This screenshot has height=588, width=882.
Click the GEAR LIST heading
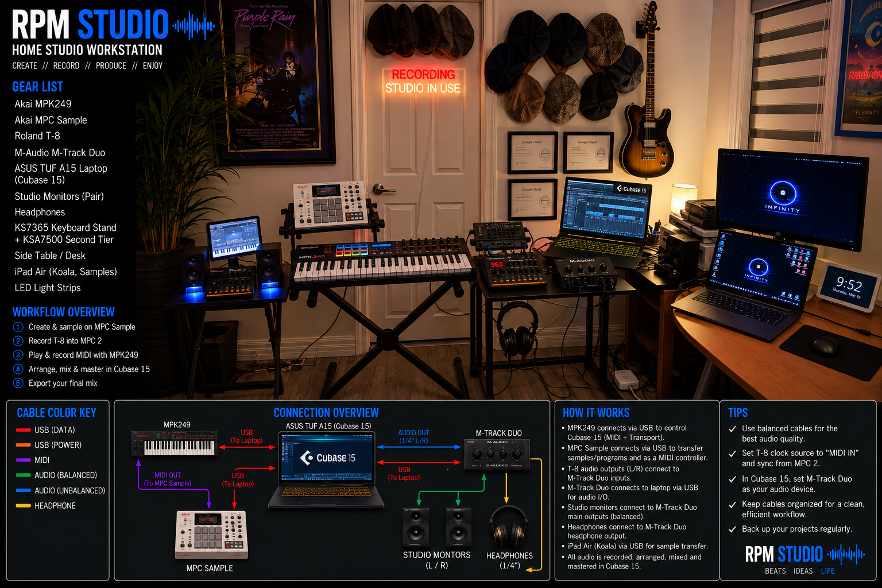pos(38,87)
